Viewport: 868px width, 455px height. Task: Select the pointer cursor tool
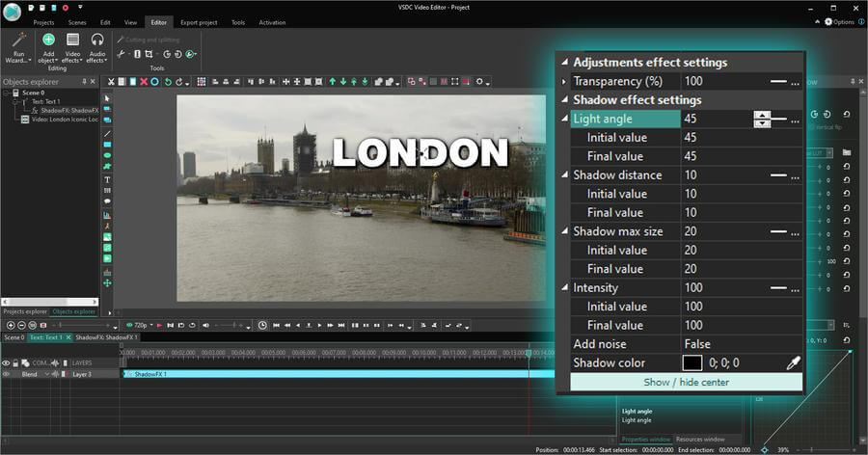(107, 98)
